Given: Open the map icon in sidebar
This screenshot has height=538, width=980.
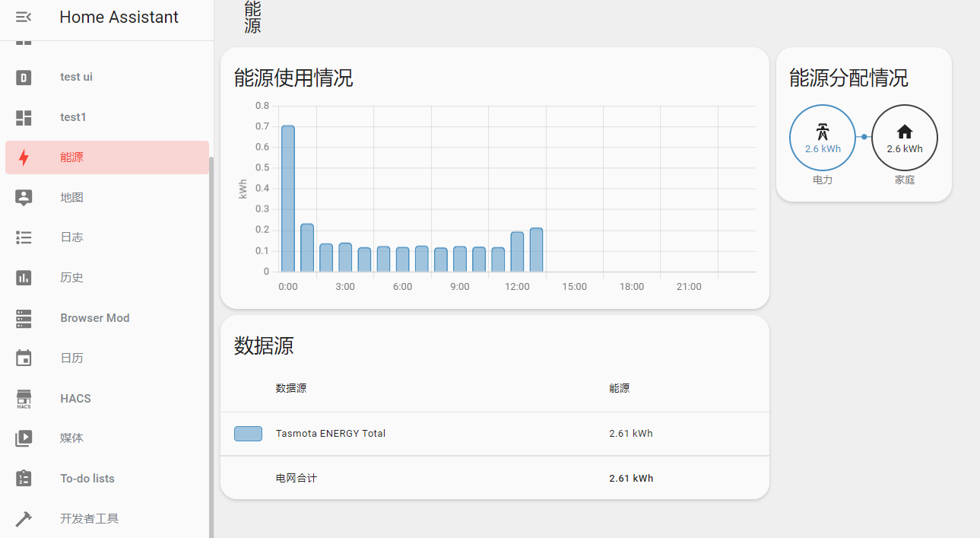Looking at the screenshot, I should 24,198.
